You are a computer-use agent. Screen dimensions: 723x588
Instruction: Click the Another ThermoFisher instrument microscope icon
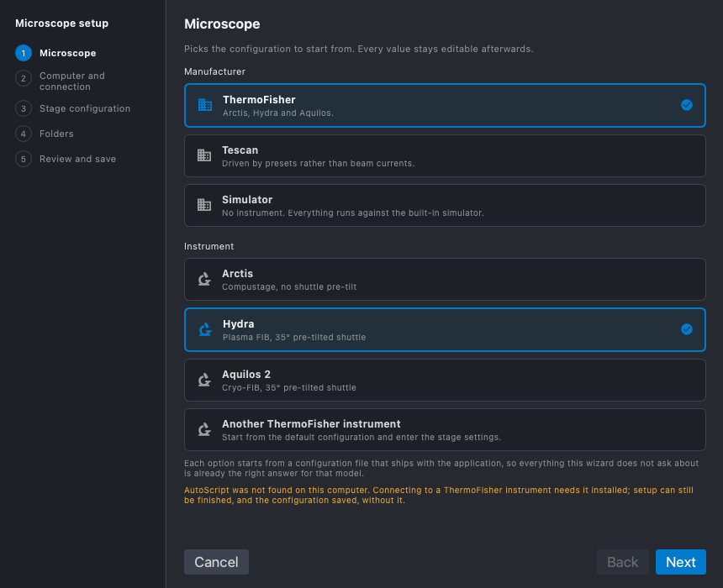pyautogui.click(x=204, y=429)
